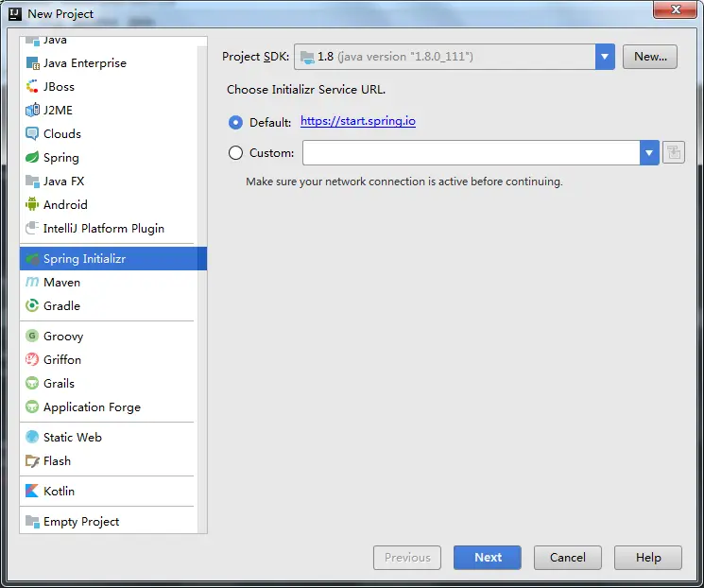Screen dimensions: 704x588
Task: Pick Empty Project from the list
Action: 81,522
